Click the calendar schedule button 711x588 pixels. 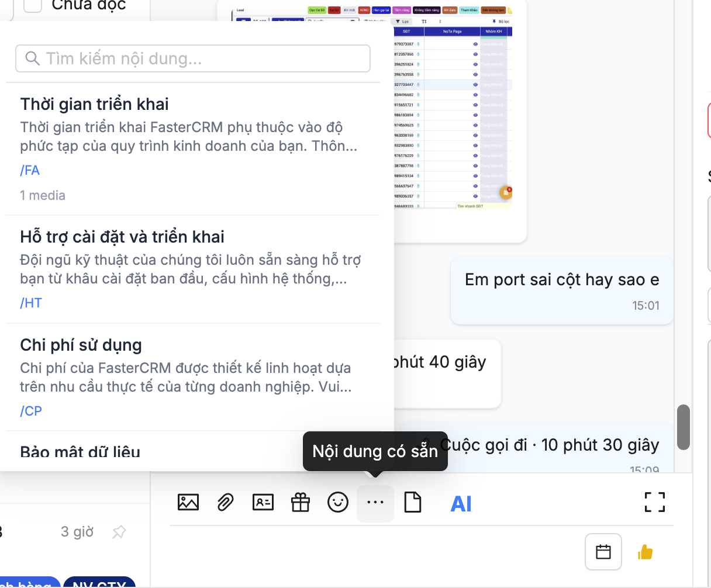603,552
